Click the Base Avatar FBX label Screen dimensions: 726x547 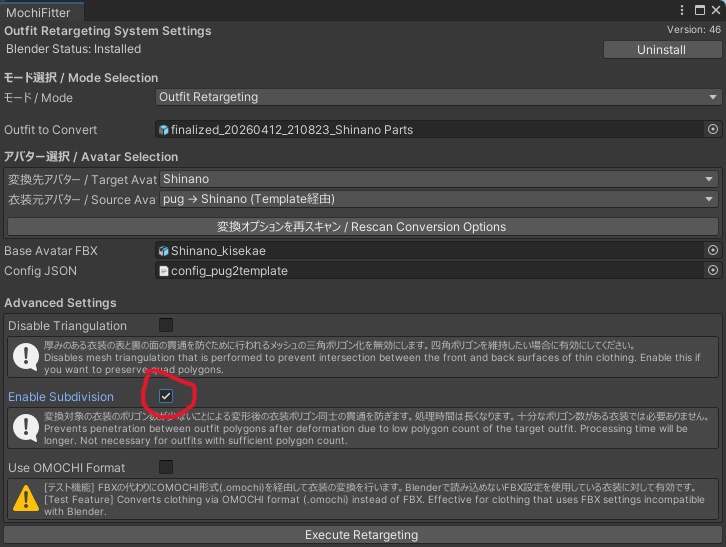[51, 251]
